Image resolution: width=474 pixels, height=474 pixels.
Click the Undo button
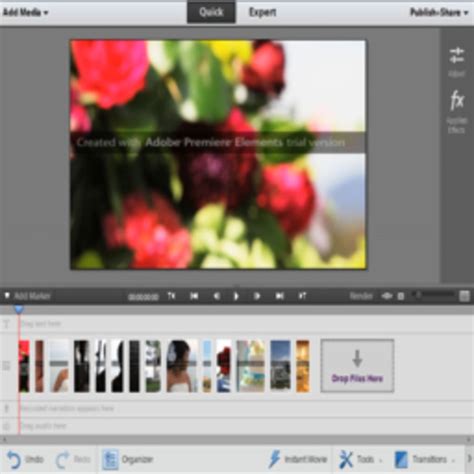25,459
